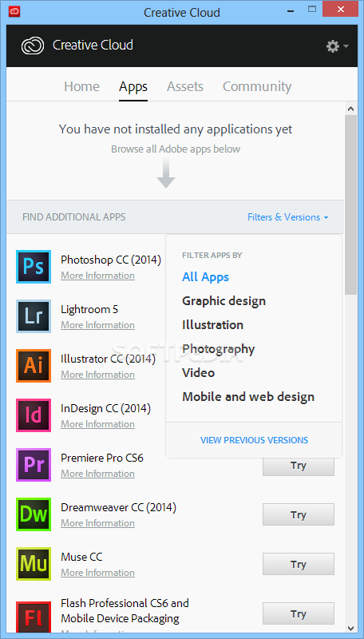Screen dimensions: 364x639
Task: Filter apps by All Apps
Action: click(206, 277)
